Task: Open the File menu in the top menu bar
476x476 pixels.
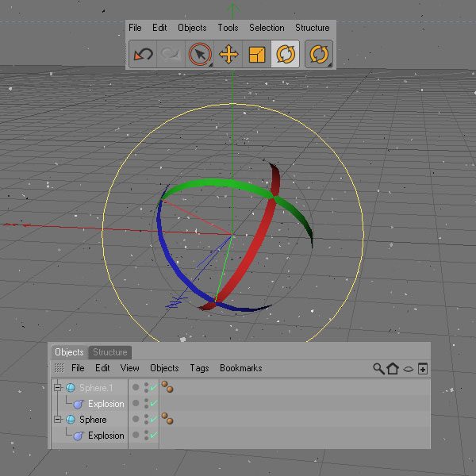Action: 135,28
